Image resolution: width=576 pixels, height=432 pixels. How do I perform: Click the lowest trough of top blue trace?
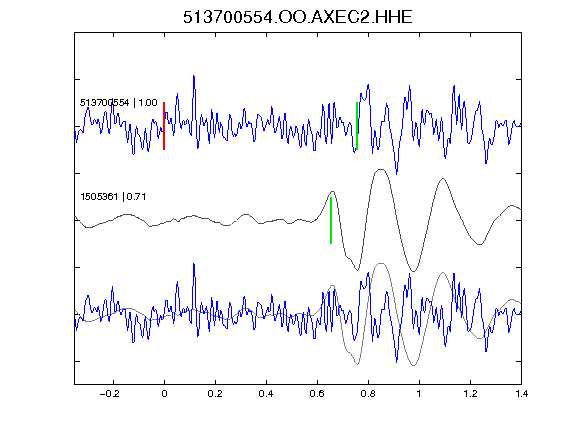[397, 173]
